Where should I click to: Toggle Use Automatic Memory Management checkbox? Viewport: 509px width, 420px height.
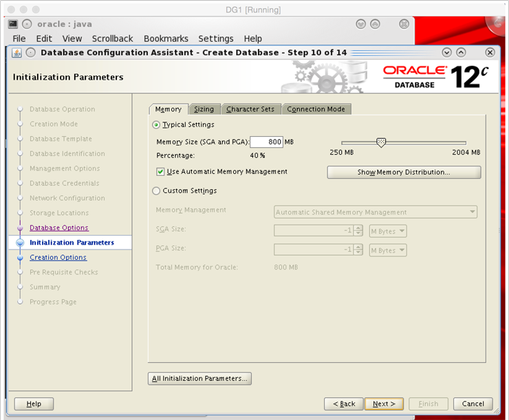[160, 172]
